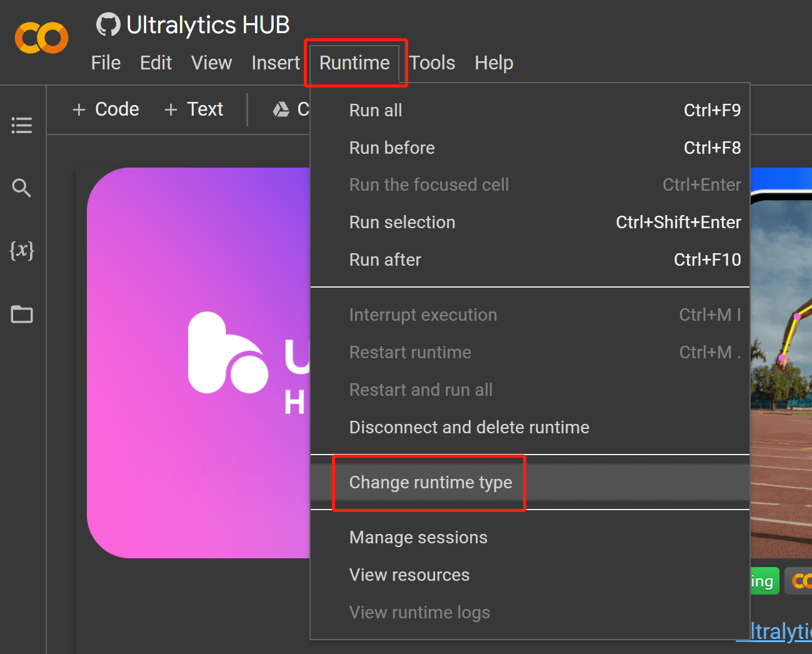Click the GitHub icon beside Ultralytics HUB
812x654 pixels.
tap(108, 25)
